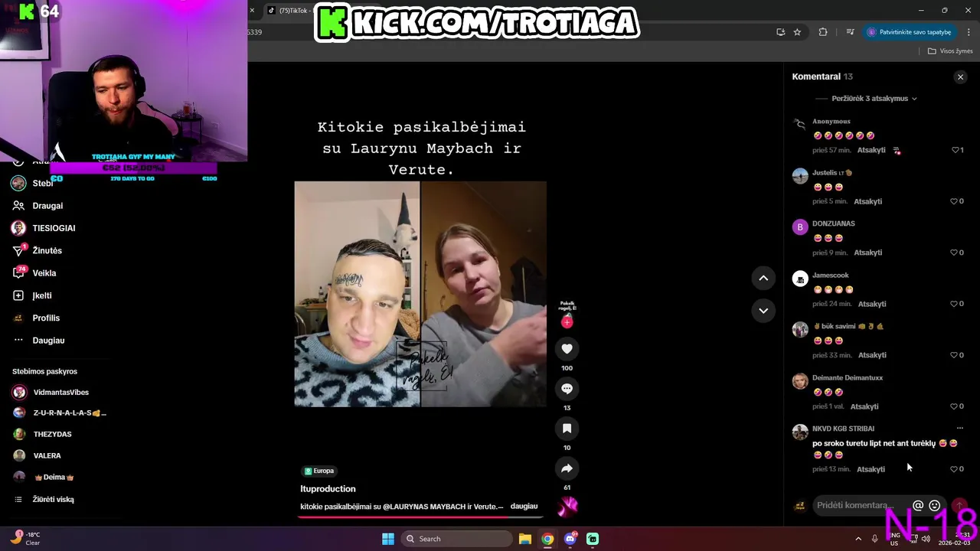
Task: Insert mention with the @ icon
Action: [x=918, y=505]
